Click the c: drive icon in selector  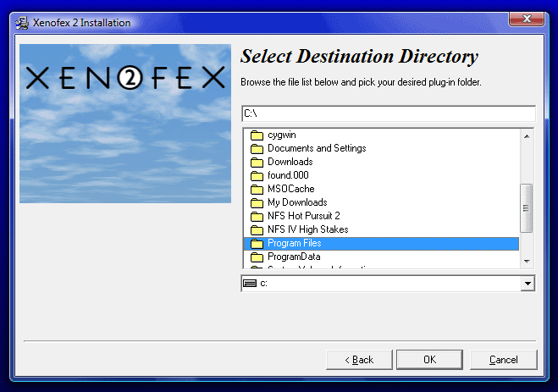pyautogui.click(x=250, y=283)
